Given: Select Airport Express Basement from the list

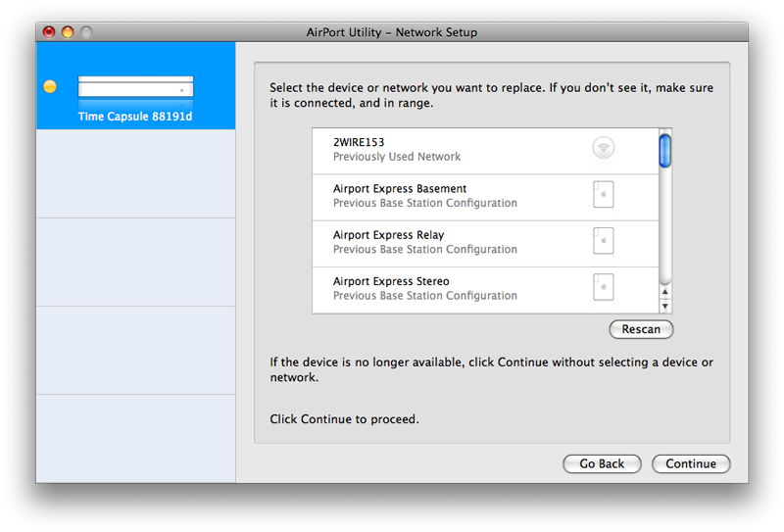Looking at the screenshot, I should 485,198.
